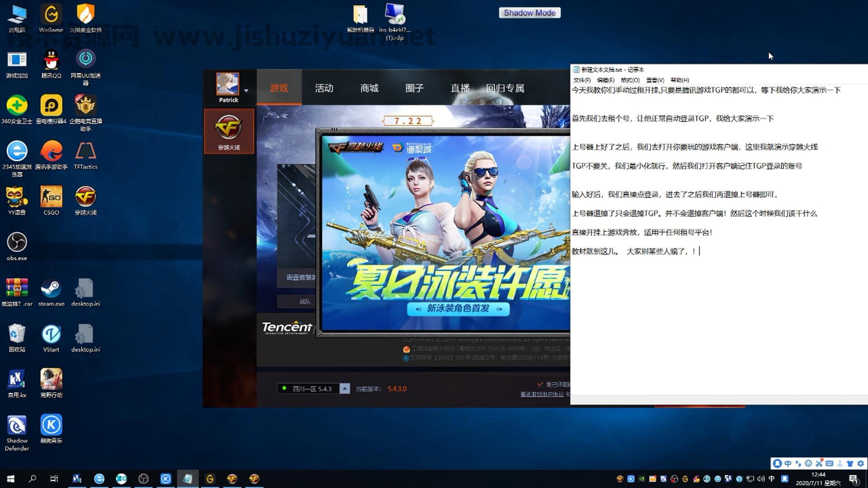868x488 pixels.
Task: Open the notification center in the taskbar
Action: (x=854, y=479)
